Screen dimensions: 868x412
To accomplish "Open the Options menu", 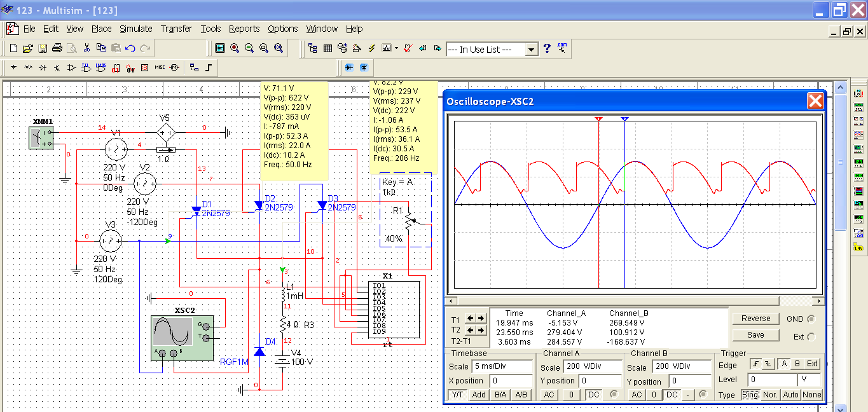I will [x=283, y=29].
